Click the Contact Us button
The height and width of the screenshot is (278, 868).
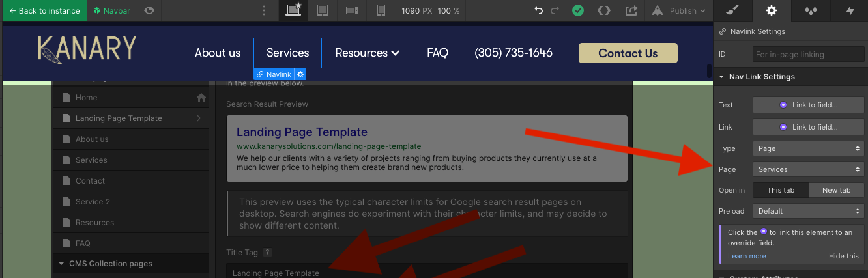[628, 53]
